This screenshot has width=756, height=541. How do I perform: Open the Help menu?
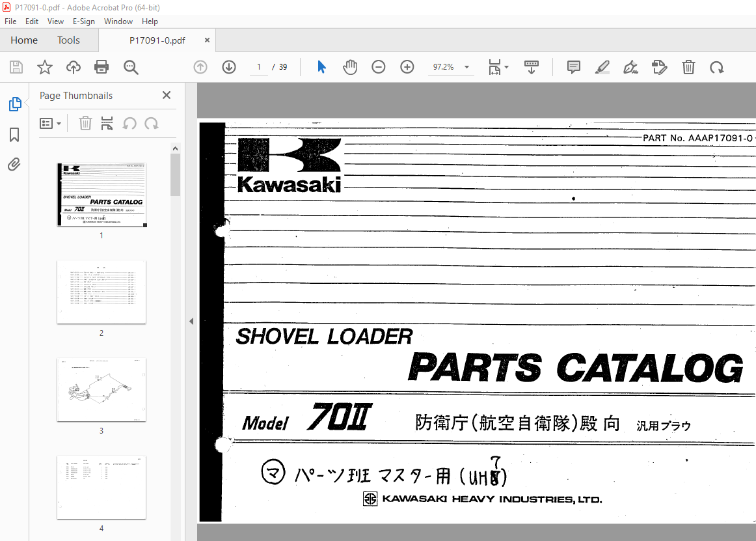[150, 21]
